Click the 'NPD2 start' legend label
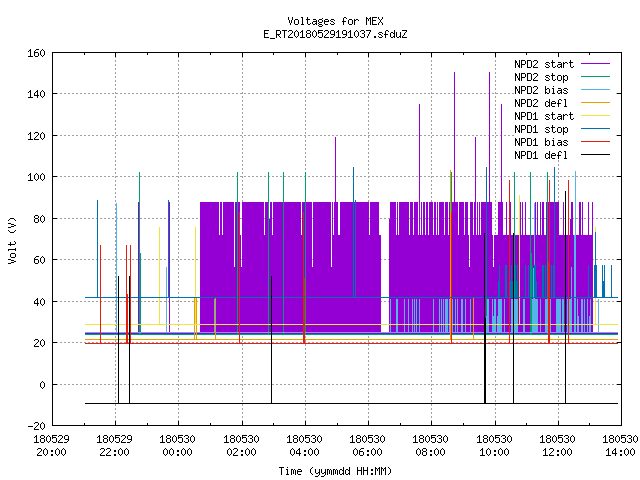640x480 pixels. 544,64
